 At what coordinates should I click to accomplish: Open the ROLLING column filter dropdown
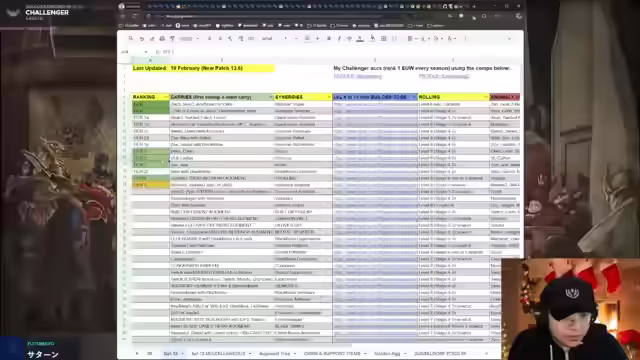pos(485,97)
